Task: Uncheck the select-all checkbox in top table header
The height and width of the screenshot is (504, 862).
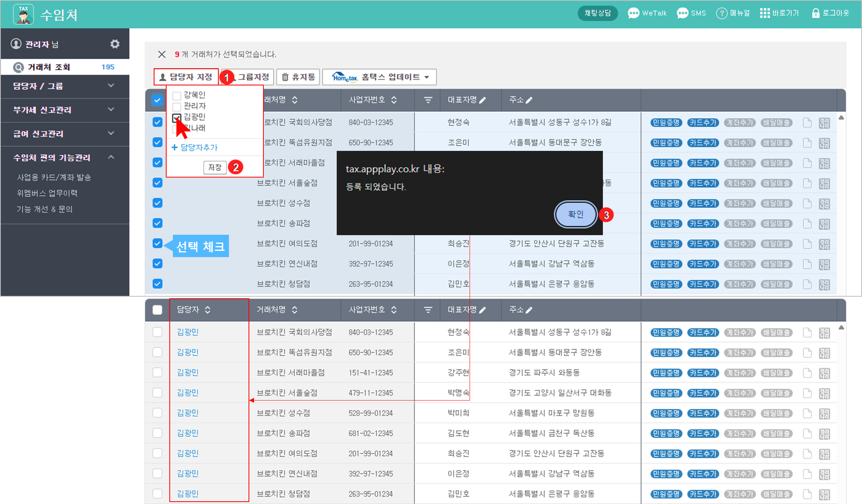Action: coord(157,100)
